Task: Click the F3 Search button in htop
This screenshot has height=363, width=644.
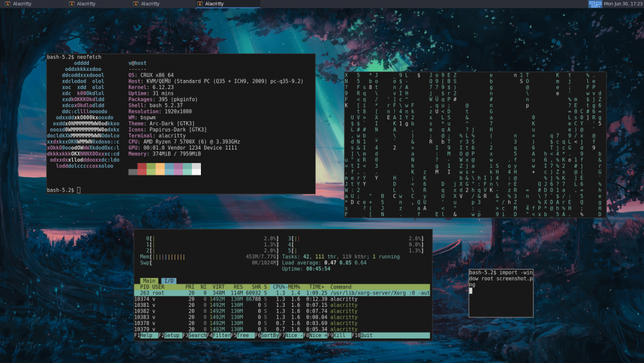Action: pyautogui.click(x=194, y=335)
